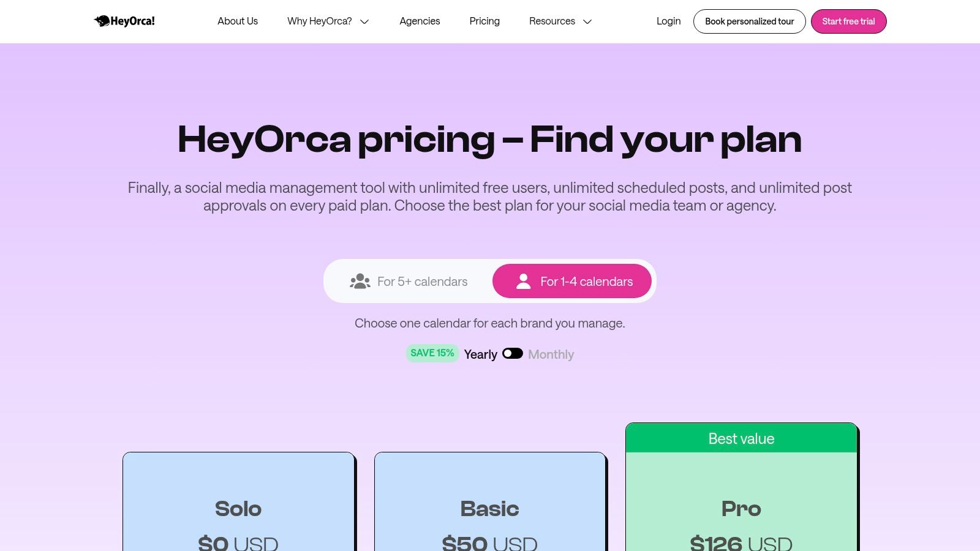980x551 pixels.
Task: Open the Login link
Action: click(668, 21)
